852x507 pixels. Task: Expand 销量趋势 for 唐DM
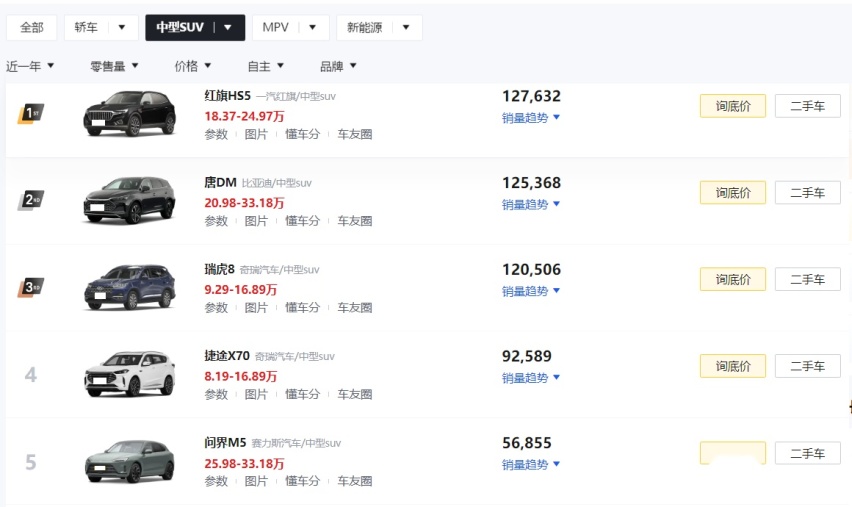[531, 204]
